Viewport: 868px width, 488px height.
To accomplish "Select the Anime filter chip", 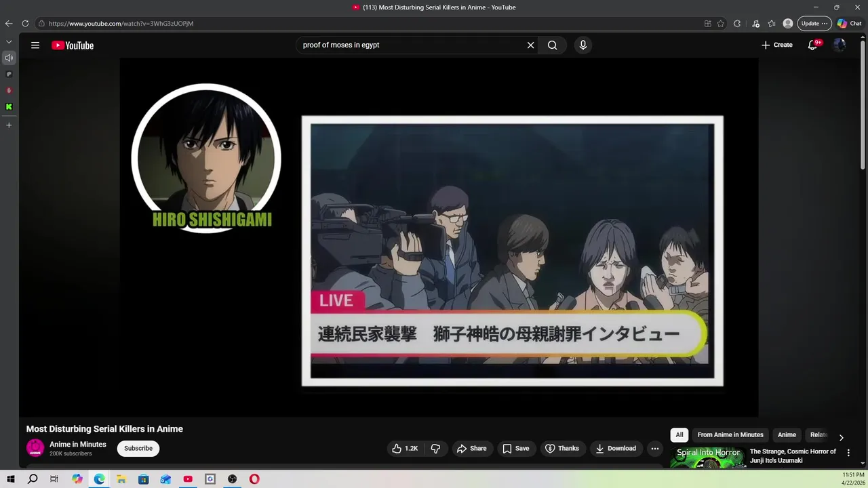I will 787,435.
